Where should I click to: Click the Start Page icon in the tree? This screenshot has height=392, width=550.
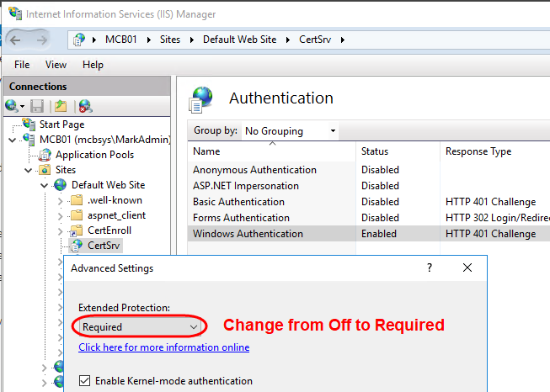[29, 124]
